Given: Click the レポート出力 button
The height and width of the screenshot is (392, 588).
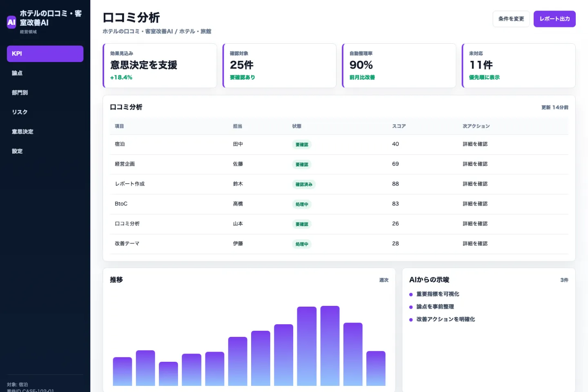Looking at the screenshot, I should pyautogui.click(x=554, y=19).
